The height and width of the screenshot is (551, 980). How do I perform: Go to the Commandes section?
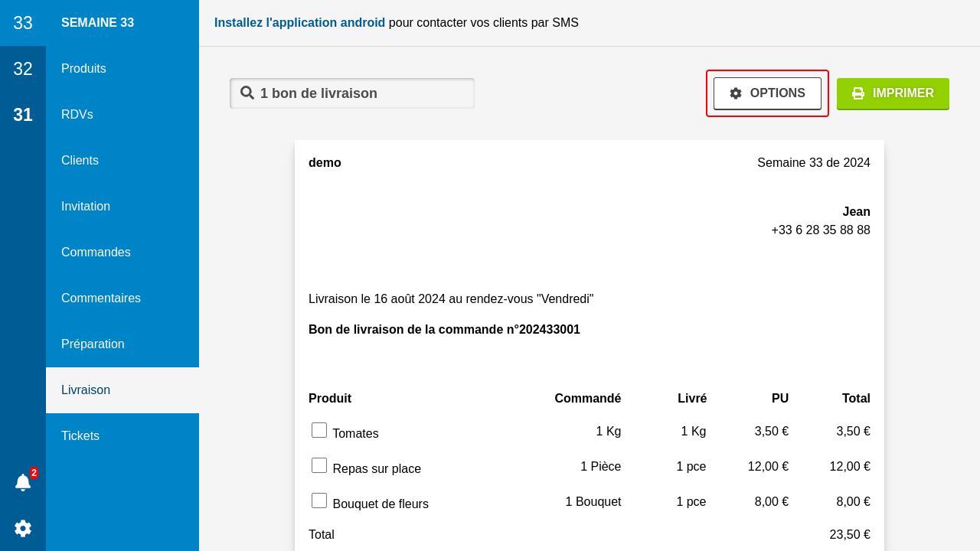point(96,253)
